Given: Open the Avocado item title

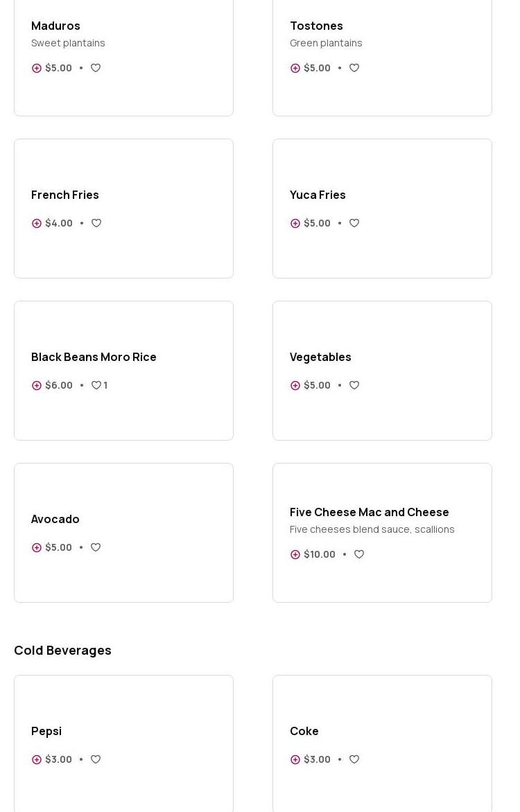Looking at the screenshot, I should tap(55, 519).
